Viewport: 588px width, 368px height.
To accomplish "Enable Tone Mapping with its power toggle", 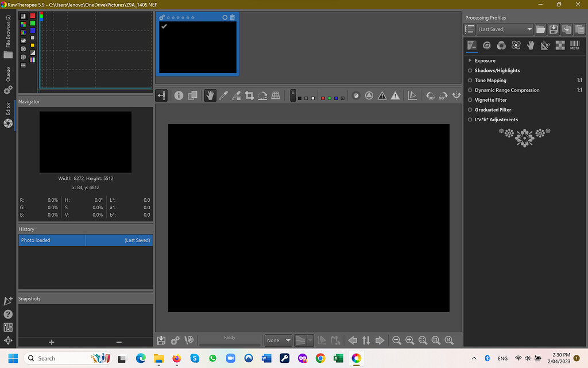I will [x=470, y=80].
